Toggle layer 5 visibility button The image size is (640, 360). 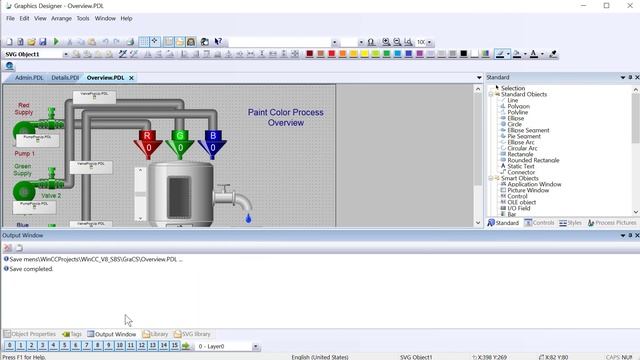(64, 346)
